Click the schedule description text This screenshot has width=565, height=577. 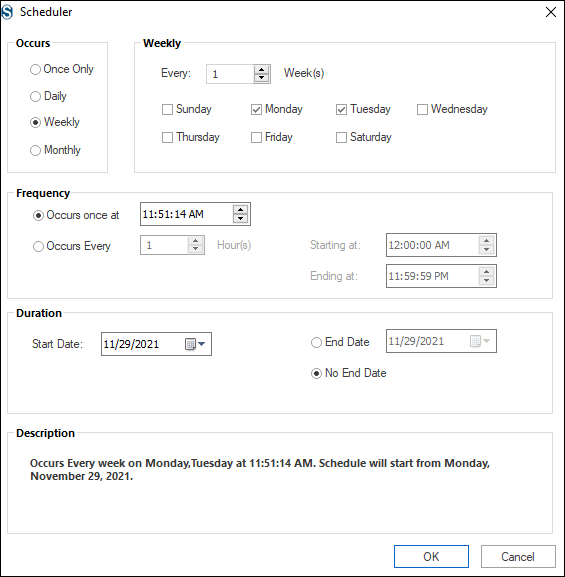(260, 470)
